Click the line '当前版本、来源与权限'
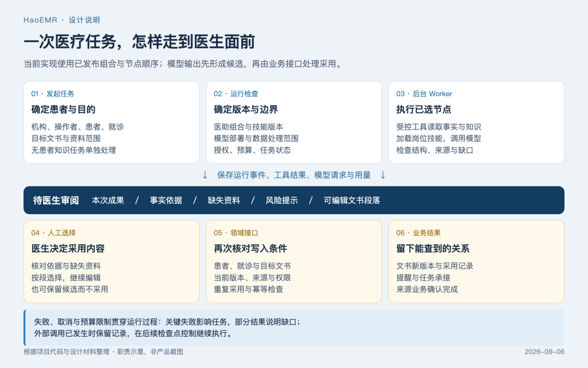The width and height of the screenshot is (588, 368). (x=253, y=277)
